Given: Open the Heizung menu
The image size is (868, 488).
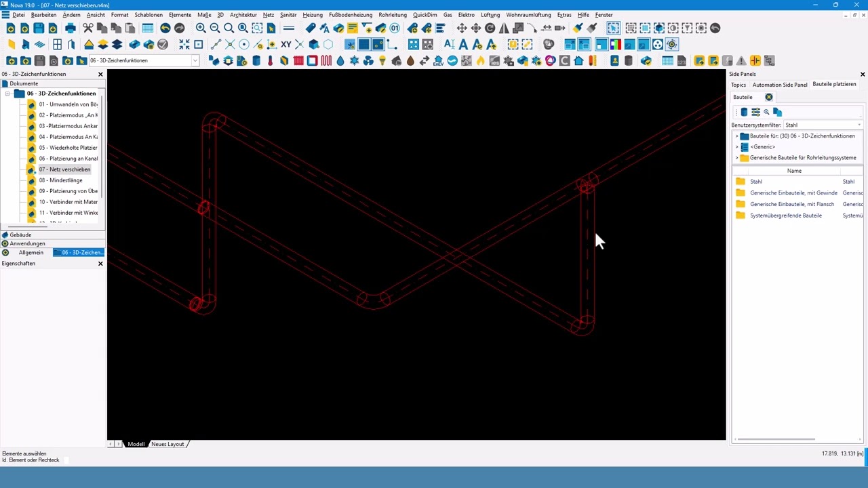Looking at the screenshot, I should (313, 15).
